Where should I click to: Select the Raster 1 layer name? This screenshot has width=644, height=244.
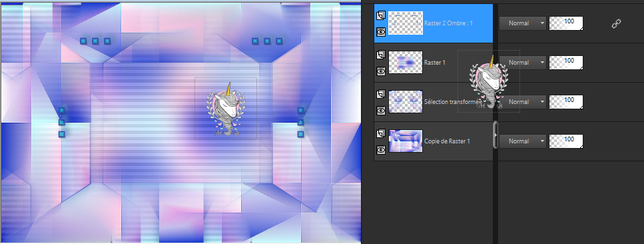(x=434, y=63)
